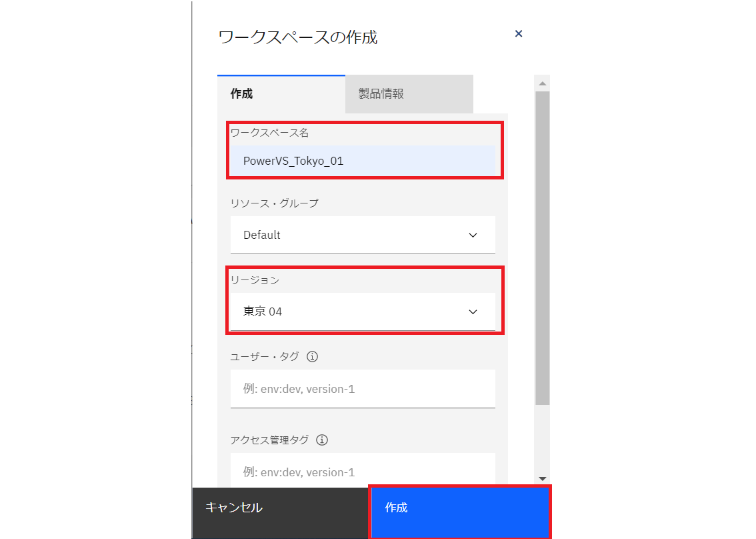Click the キャンセル button
This screenshot has width=756, height=539.
(281, 512)
